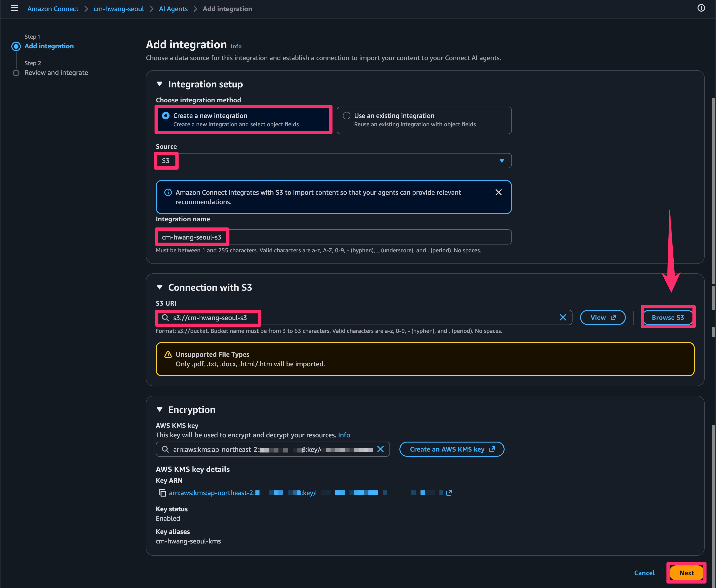
Task: Collapse the Integration setup section
Action: tap(159, 84)
